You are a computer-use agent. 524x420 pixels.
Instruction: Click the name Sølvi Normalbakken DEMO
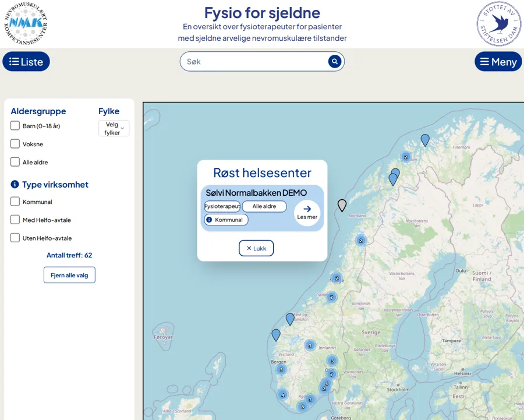point(256,193)
